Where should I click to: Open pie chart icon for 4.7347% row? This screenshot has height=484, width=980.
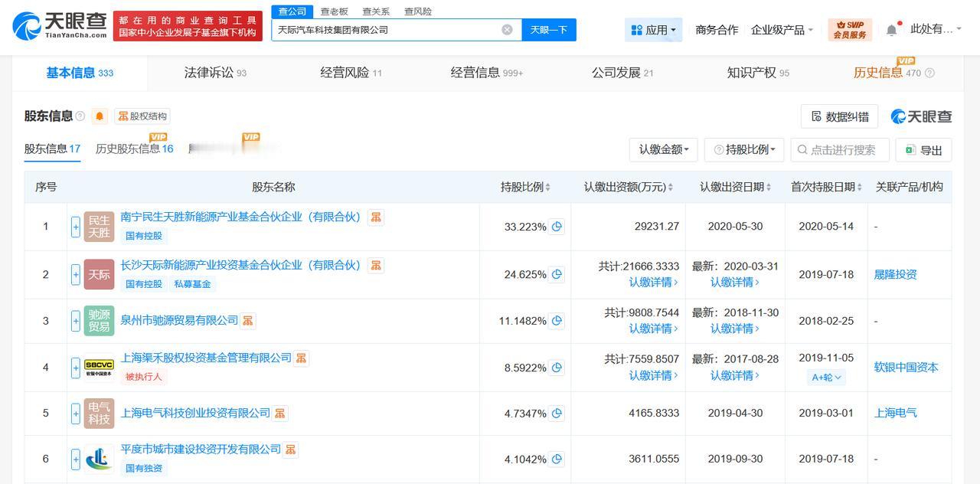(557, 414)
